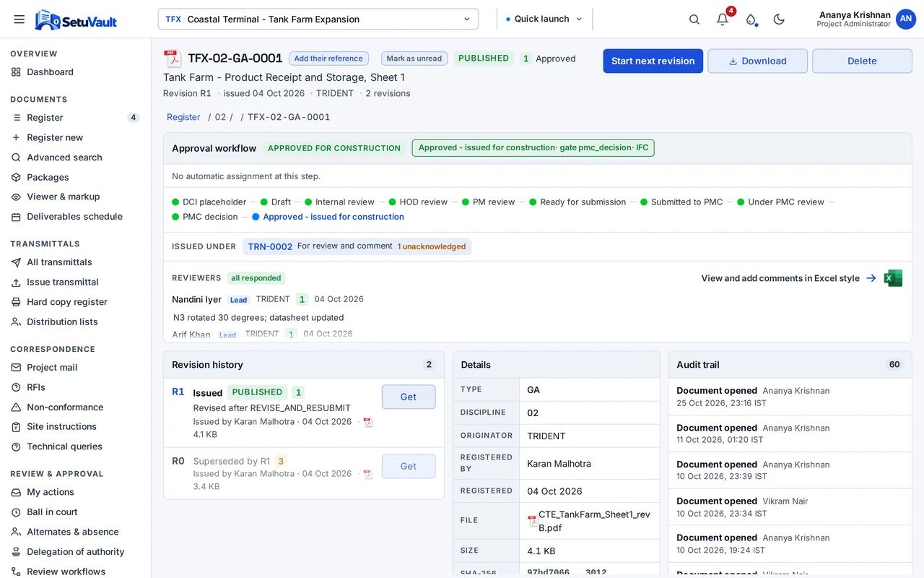Image resolution: width=924 pixels, height=578 pixels.
Task: Click reviewer name Nandini Iyer
Action: 196,299
